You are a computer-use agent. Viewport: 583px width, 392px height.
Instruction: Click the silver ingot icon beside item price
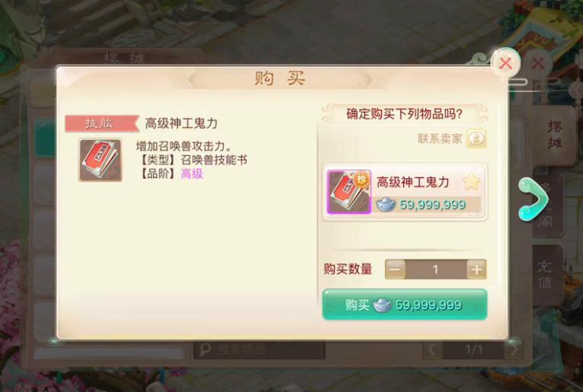pos(386,204)
